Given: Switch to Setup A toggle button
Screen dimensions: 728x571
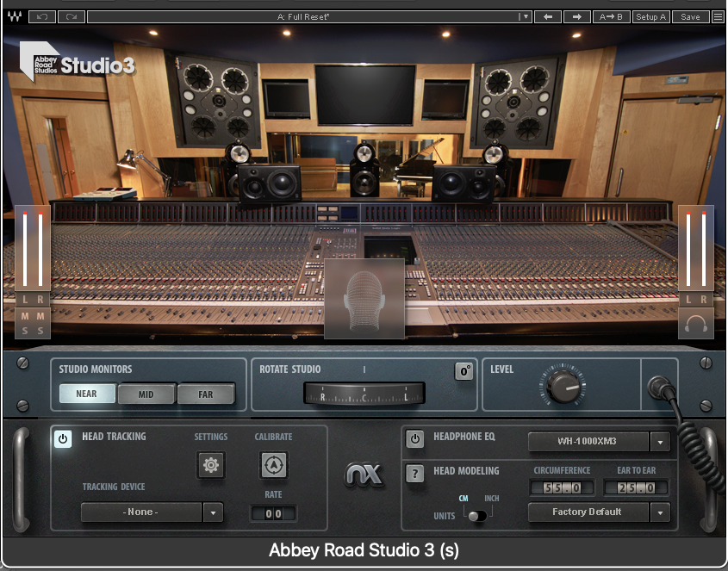Looking at the screenshot, I should 651,16.
